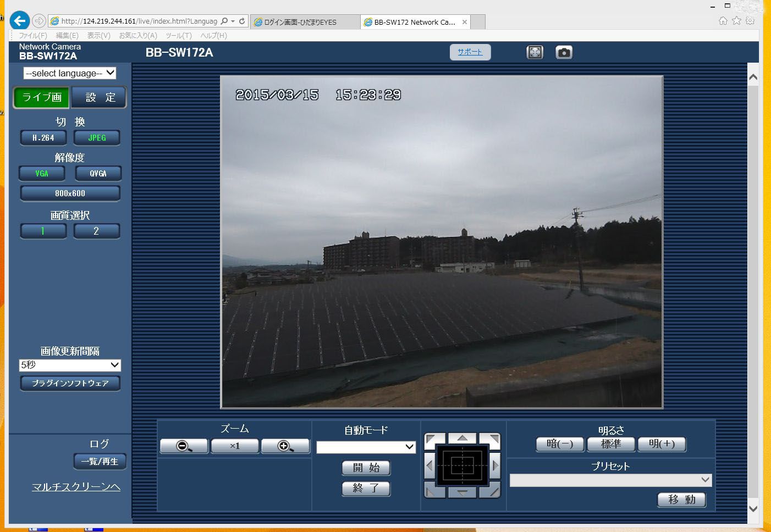The image size is (771, 532).
Task: Open the サポート link
Action: point(470,52)
